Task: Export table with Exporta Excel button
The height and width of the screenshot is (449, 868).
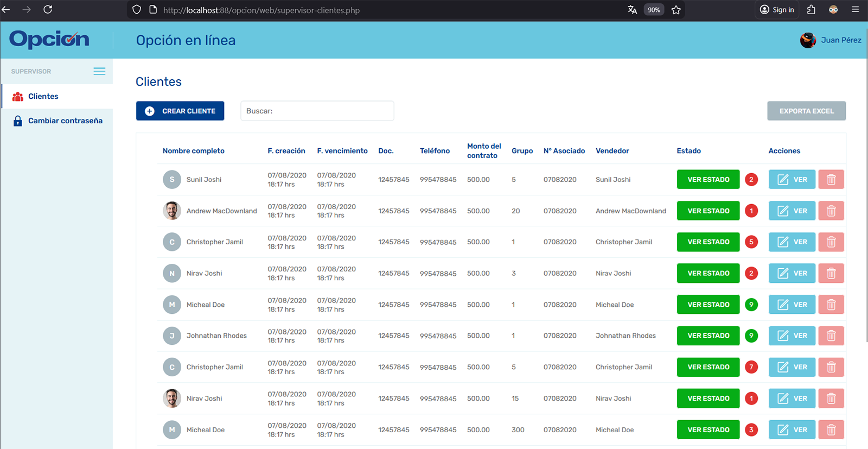Action: 806,111
